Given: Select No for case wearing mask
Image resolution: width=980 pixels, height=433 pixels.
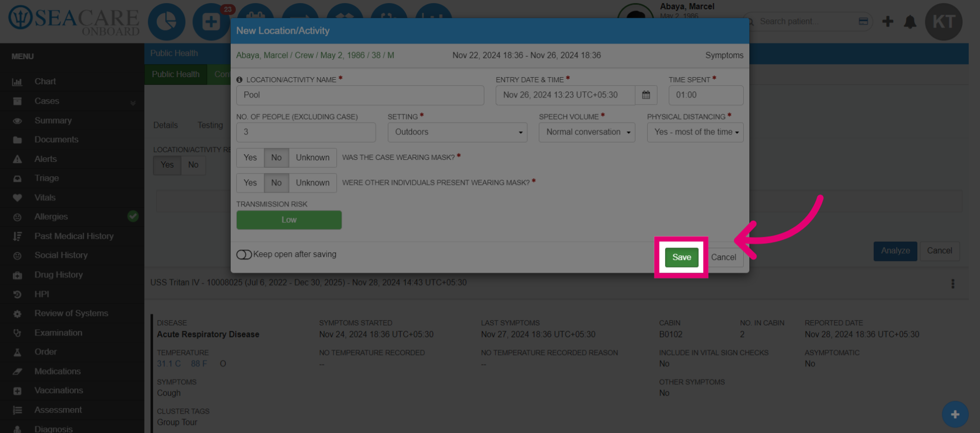Looking at the screenshot, I should coord(276,158).
